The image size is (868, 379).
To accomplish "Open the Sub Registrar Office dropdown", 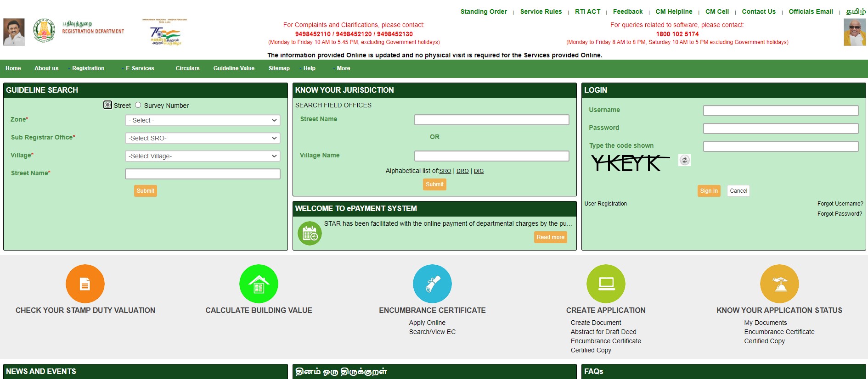I will coord(203,138).
